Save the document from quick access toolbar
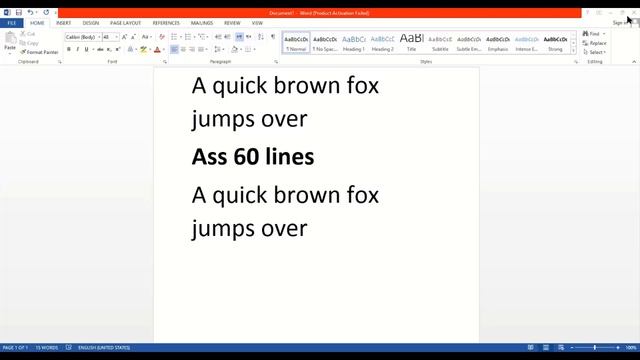Image resolution: width=640 pixels, height=360 pixels. (x=19, y=13)
